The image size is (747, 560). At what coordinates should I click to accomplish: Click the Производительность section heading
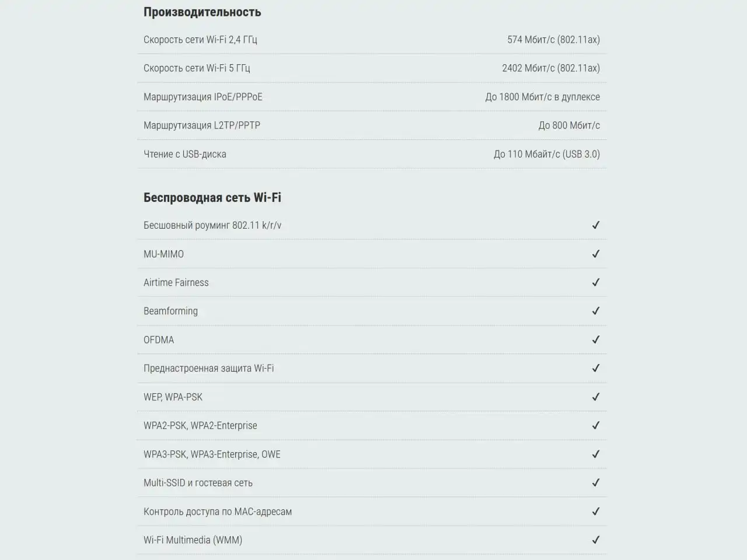coord(202,12)
